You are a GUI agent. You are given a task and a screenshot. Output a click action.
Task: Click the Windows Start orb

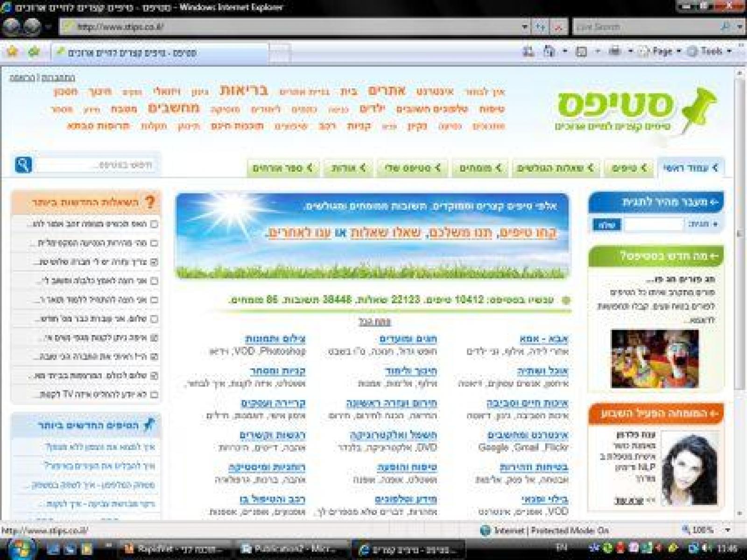[21, 548]
